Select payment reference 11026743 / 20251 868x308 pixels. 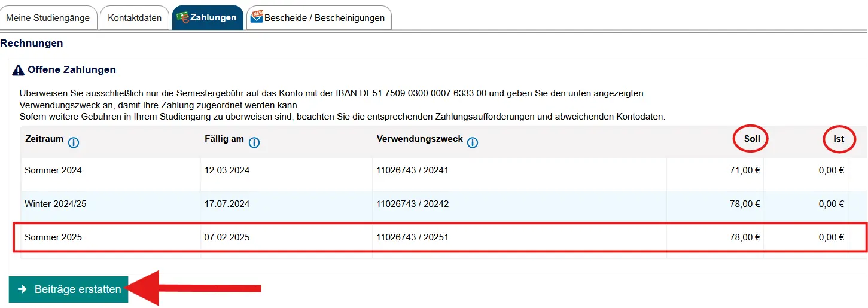pos(412,237)
